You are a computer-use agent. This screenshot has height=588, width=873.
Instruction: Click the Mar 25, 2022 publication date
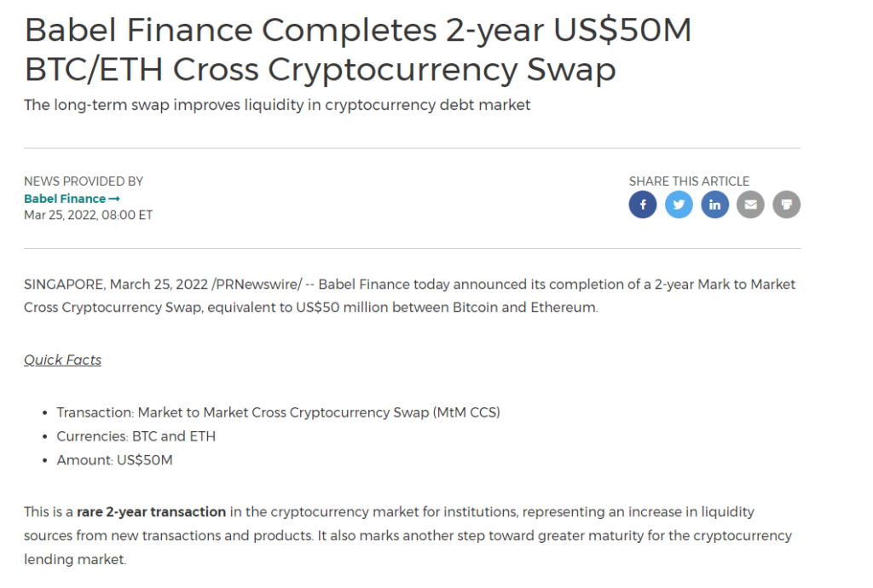pyautogui.click(x=88, y=216)
